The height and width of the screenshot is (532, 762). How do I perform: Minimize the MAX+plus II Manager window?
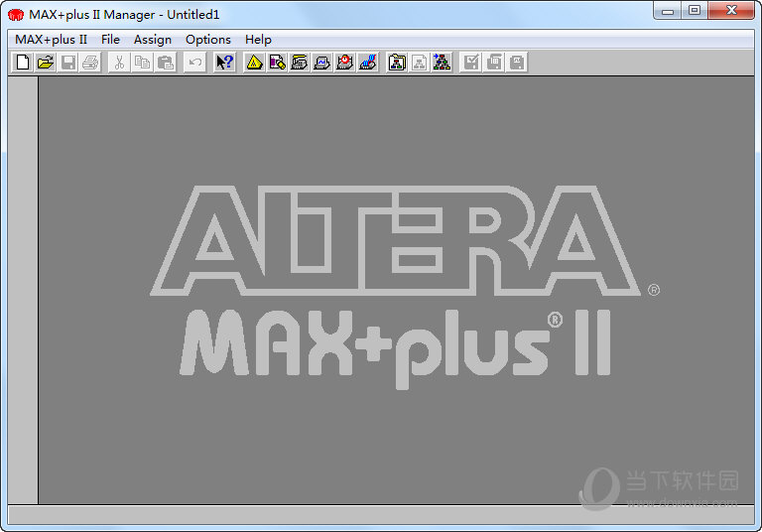point(667,11)
